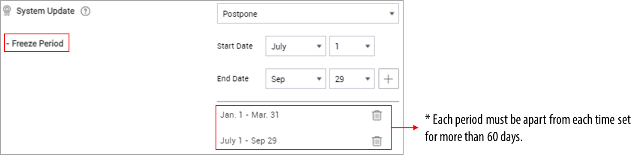This screenshot has width=644, height=155.
Task: Click the 60 days restriction note text
Action: 528,127
